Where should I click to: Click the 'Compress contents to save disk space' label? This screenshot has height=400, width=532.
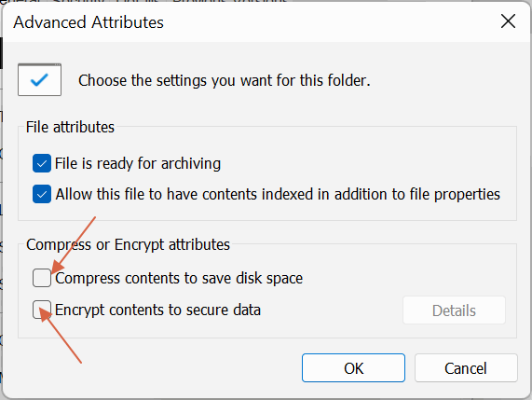tap(179, 278)
